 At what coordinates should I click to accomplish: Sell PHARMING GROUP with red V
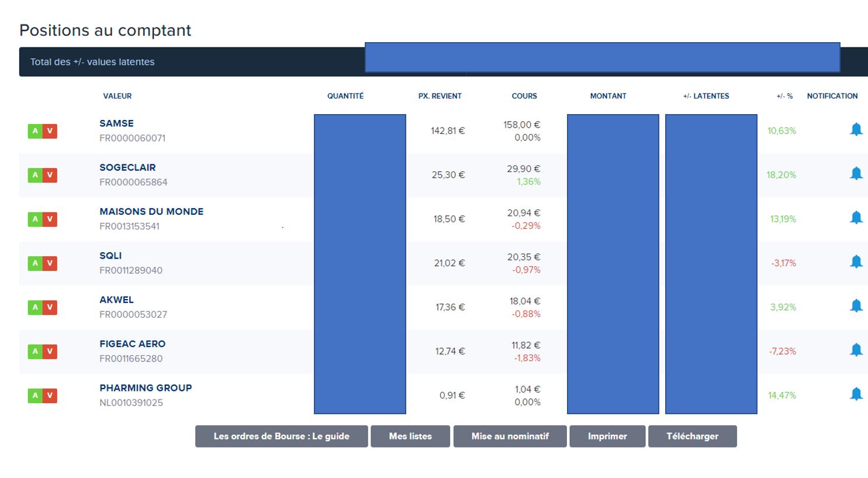coord(50,396)
